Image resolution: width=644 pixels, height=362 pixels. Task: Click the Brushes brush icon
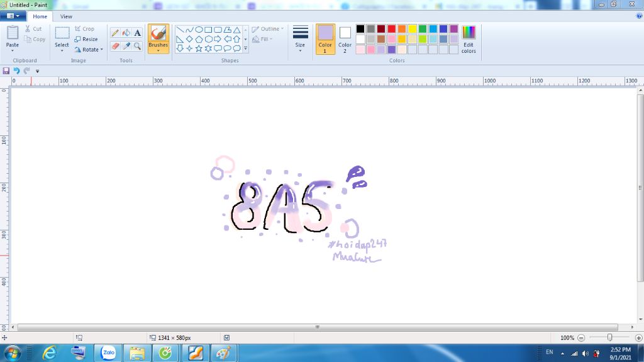(158, 33)
